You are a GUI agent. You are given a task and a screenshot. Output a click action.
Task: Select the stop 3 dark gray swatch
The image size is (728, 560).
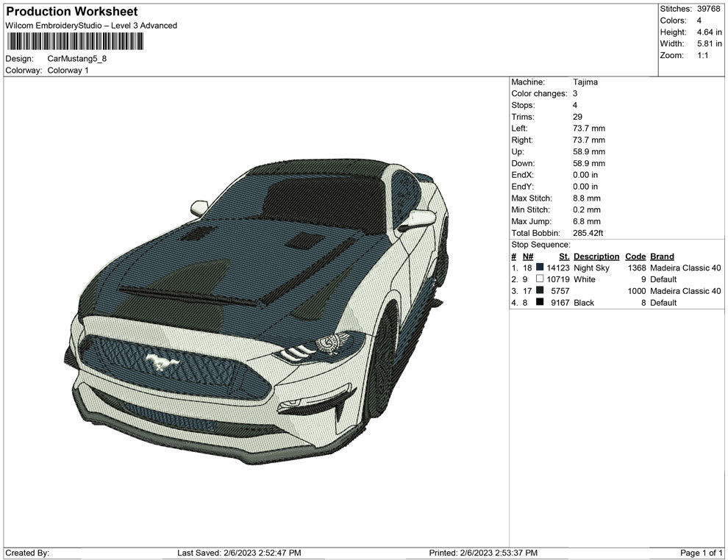click(540, 291)
